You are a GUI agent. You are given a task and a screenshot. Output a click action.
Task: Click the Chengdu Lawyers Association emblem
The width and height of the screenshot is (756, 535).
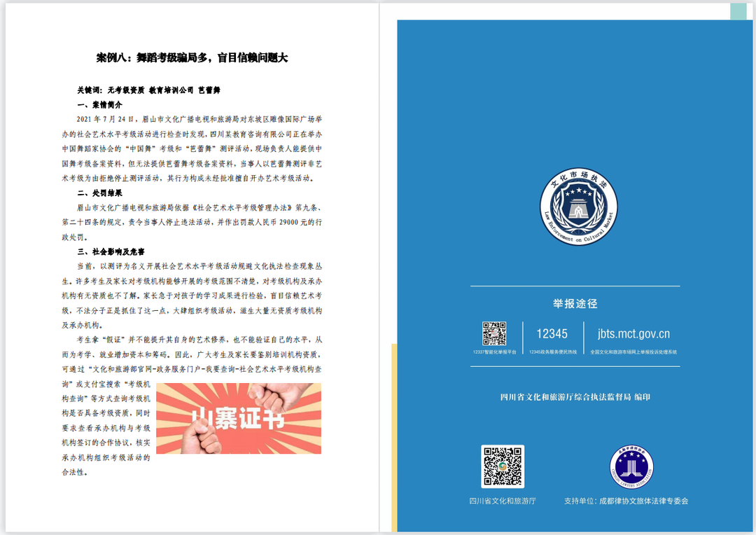[631, 466]
